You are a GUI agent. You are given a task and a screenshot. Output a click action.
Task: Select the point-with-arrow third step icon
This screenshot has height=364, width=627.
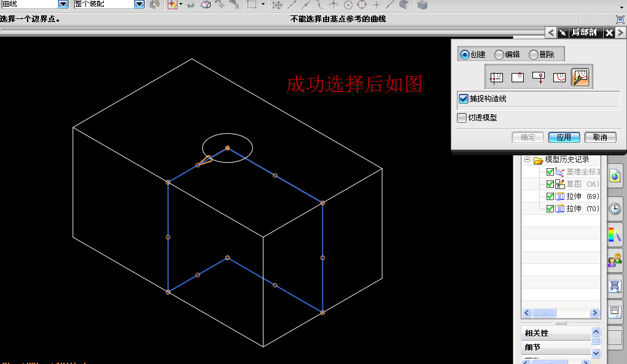(x=539, y=77)
